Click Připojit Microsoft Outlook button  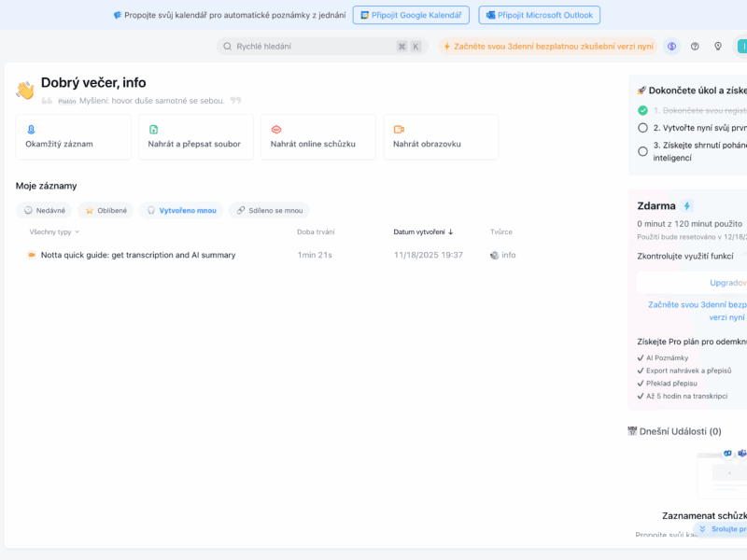coord(539,15)
